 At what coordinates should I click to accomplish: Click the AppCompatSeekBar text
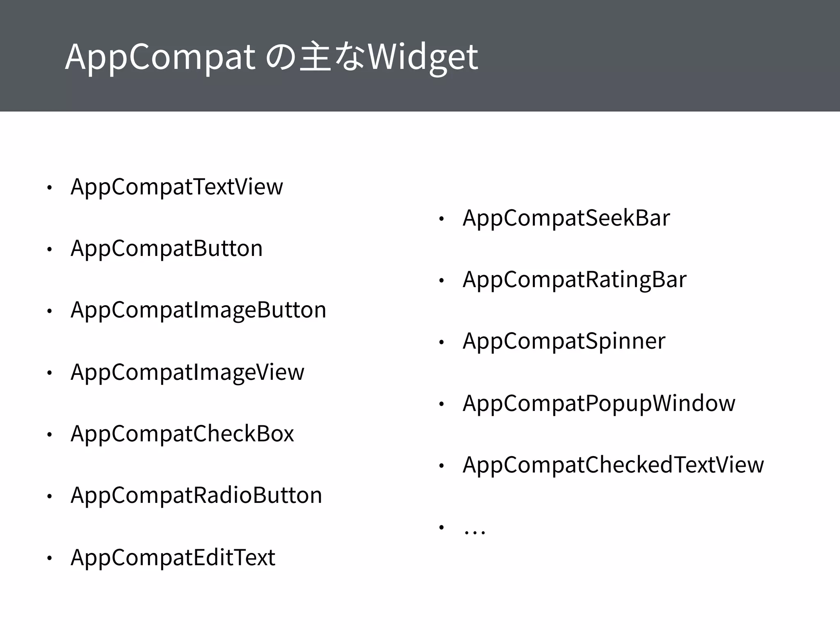[566, 218]
